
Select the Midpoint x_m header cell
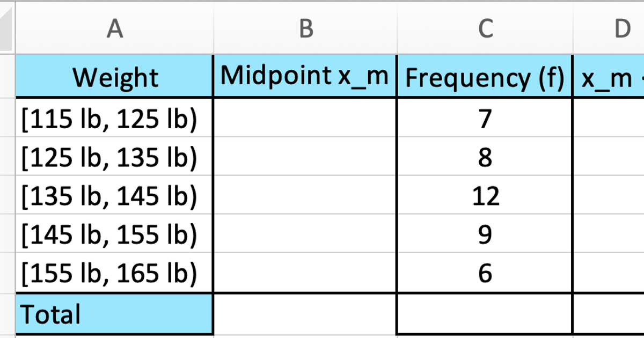pos(305,77)
